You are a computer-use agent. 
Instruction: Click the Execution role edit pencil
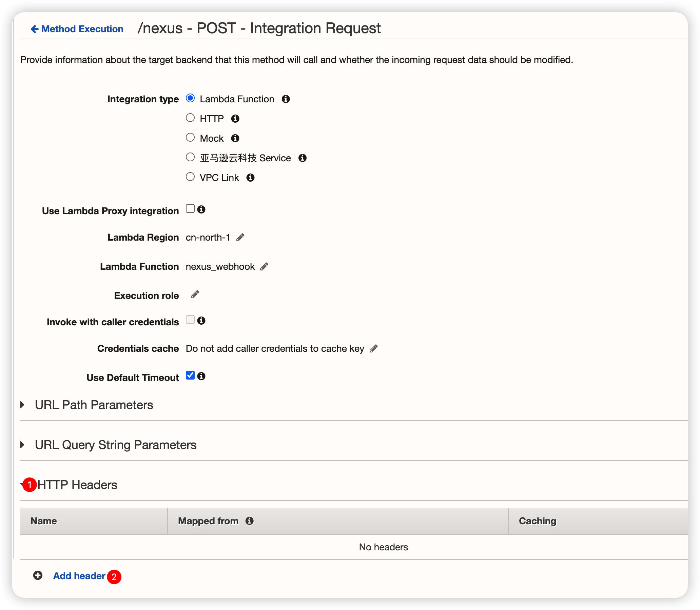[x=195, y=294]
